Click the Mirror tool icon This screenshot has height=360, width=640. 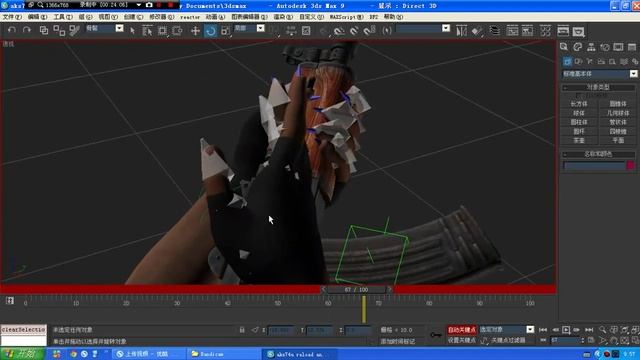[x=462, y=31]
